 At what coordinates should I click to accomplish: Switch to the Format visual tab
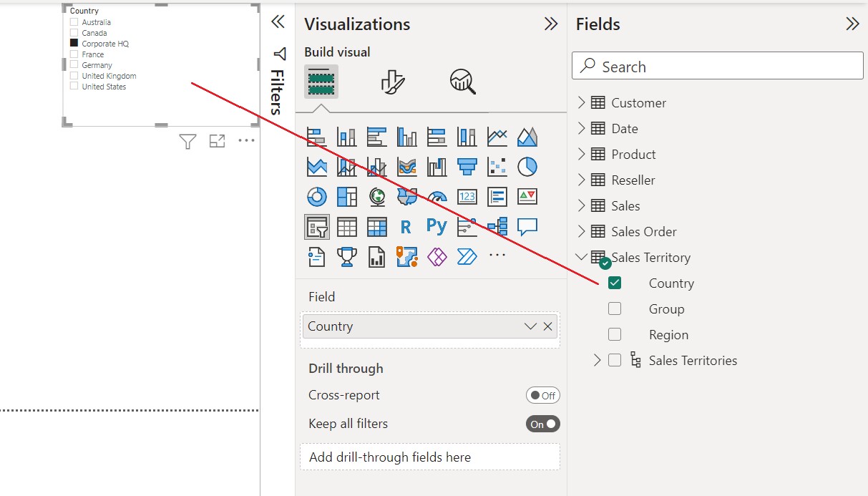[x=391, y=81]
